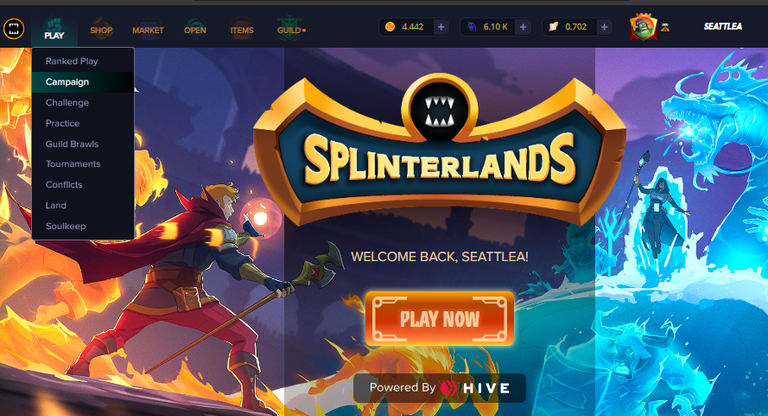This screenshot has width=768, height=416.
Task: Click the player avatar portrait icon
Action: (643, 27)
